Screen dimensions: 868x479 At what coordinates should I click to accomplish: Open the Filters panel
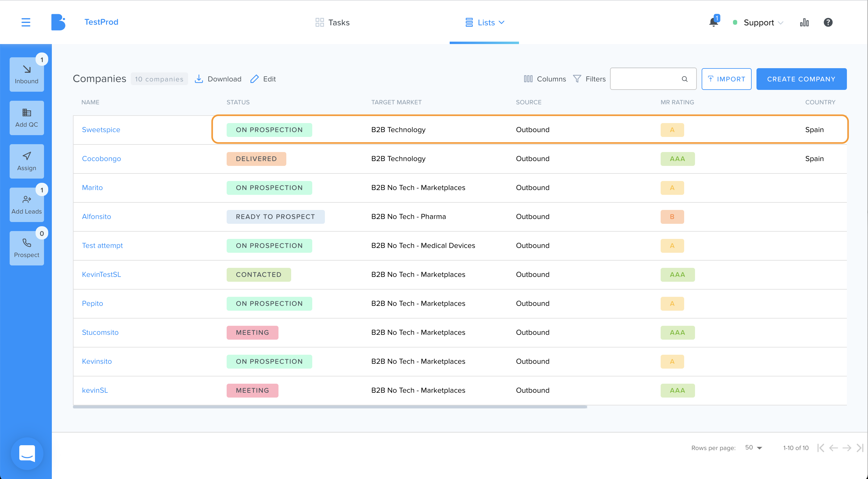pos(589,79)
